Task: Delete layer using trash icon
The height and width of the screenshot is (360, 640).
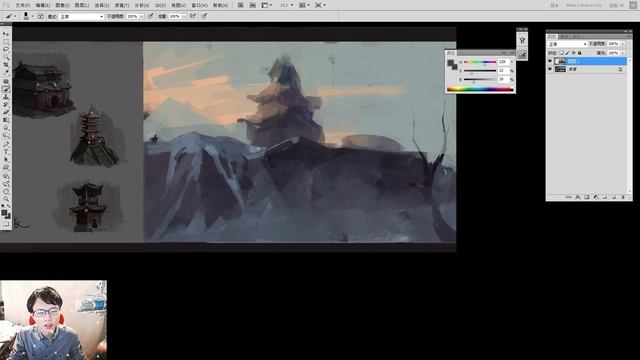Action: click(x=623, y=197)
